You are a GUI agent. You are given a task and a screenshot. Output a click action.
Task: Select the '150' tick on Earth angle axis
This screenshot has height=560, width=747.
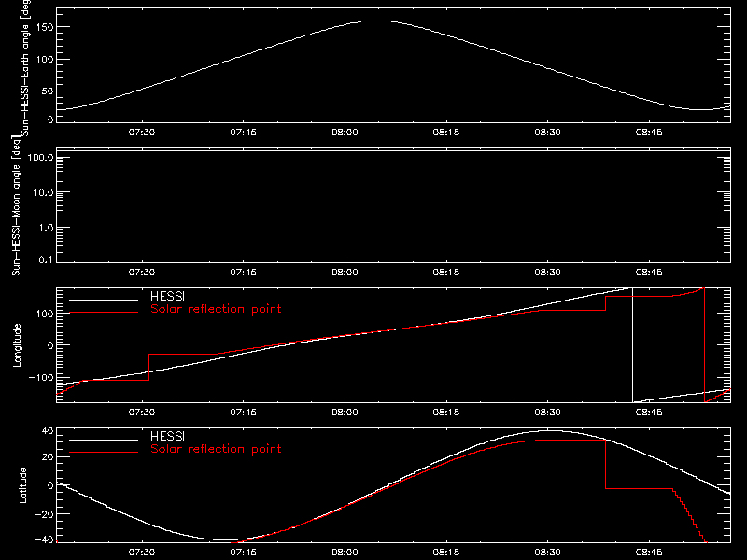pos(45,27)
